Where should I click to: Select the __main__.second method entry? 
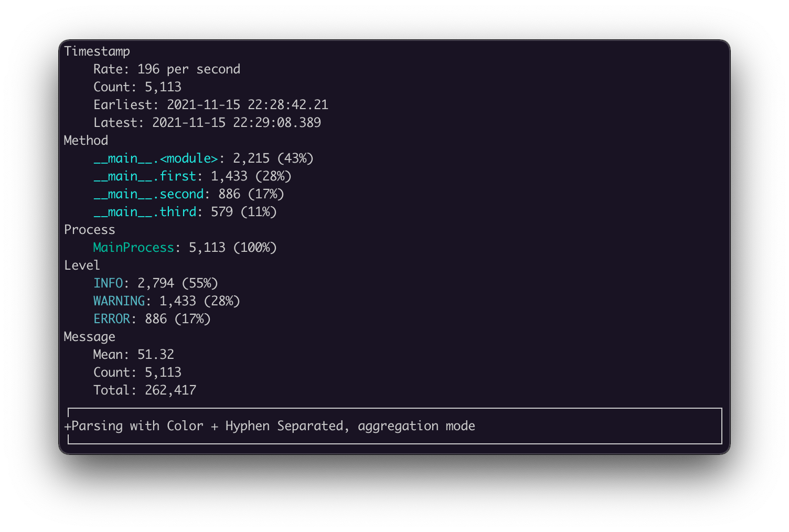148,194
